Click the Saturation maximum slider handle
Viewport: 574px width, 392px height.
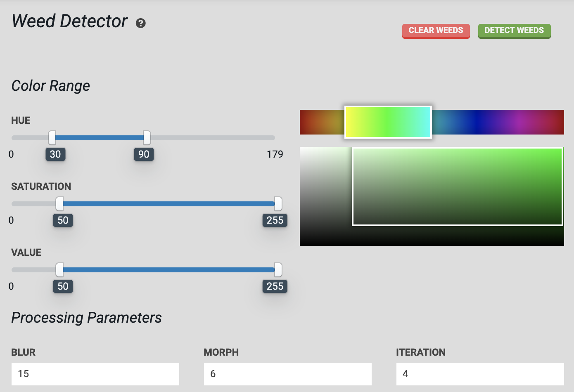[x=278, y=203]
